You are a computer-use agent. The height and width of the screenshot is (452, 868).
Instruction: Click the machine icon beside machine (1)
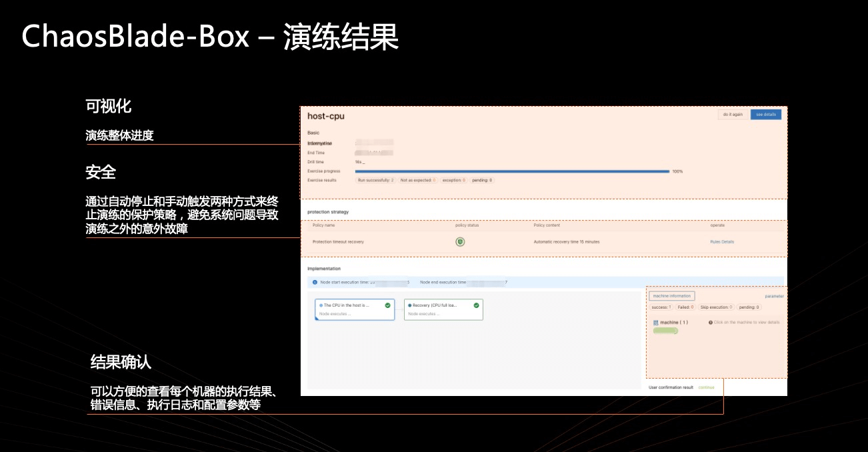(x=655, y=323)
